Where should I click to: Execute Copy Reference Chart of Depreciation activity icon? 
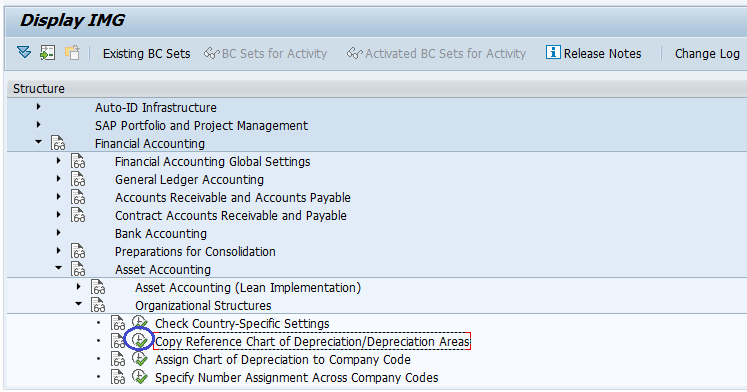[140, 341]
